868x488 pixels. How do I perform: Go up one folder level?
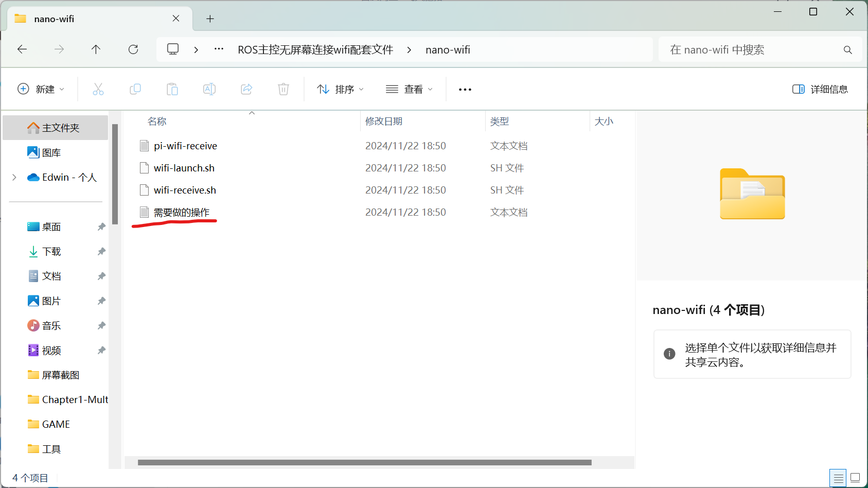click(x=96, y=49)
